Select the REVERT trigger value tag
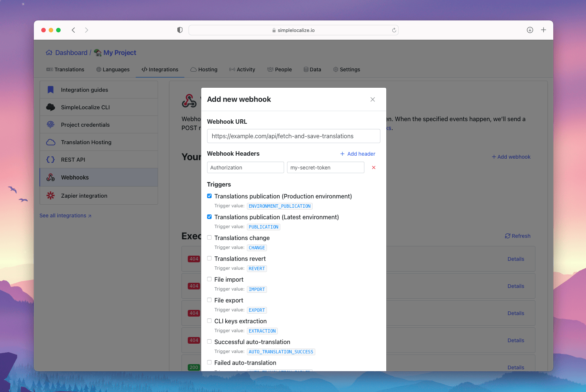This screenshot has width=586, height=392. (257, 269)
